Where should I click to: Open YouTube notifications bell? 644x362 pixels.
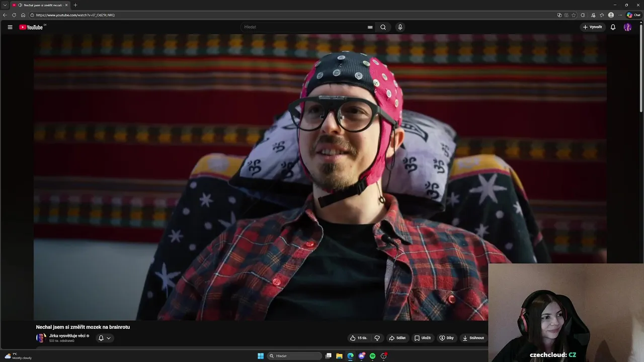[613, 27]
